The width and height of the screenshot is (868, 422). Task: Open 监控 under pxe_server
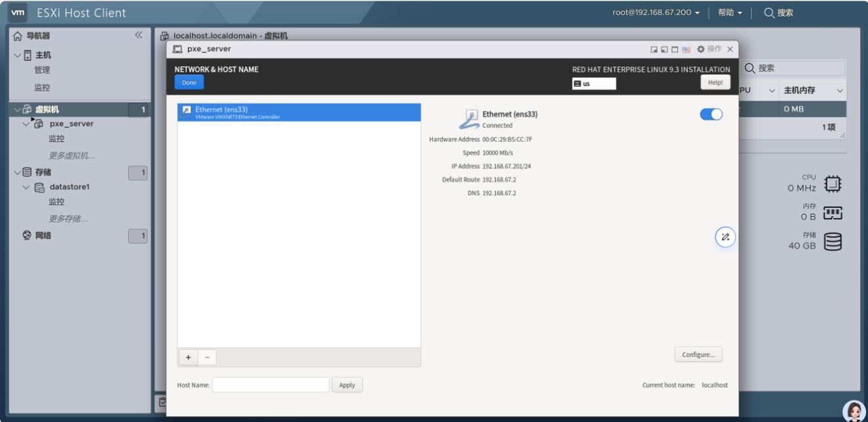[x=57, y=139]
